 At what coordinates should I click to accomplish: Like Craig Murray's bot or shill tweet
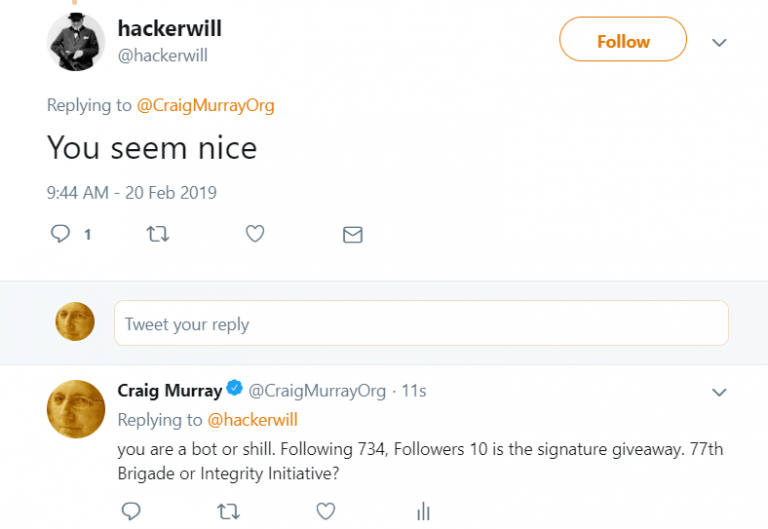325,511
